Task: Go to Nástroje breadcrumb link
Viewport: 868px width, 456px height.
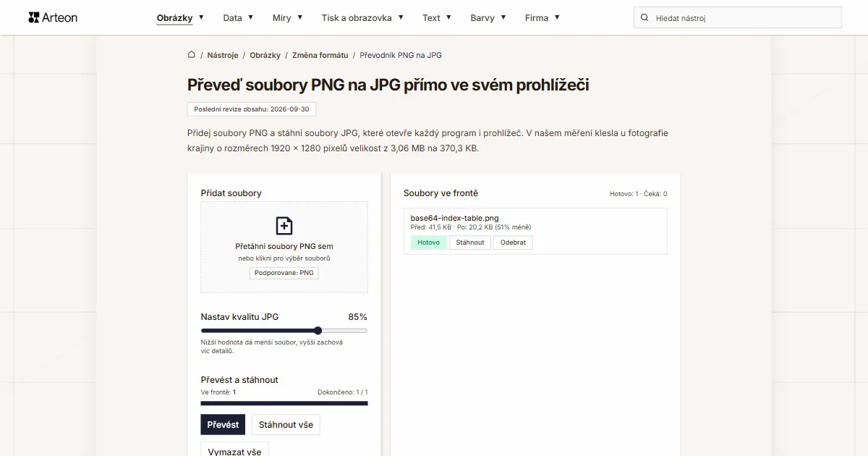Action: pyautogui.click(x=223, y=55)
